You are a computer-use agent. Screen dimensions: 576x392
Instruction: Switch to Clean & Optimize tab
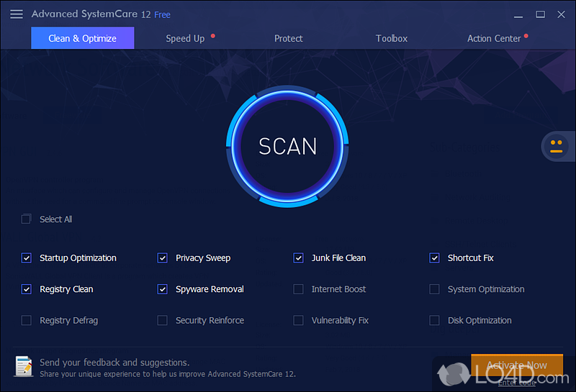tap(82, 38)
